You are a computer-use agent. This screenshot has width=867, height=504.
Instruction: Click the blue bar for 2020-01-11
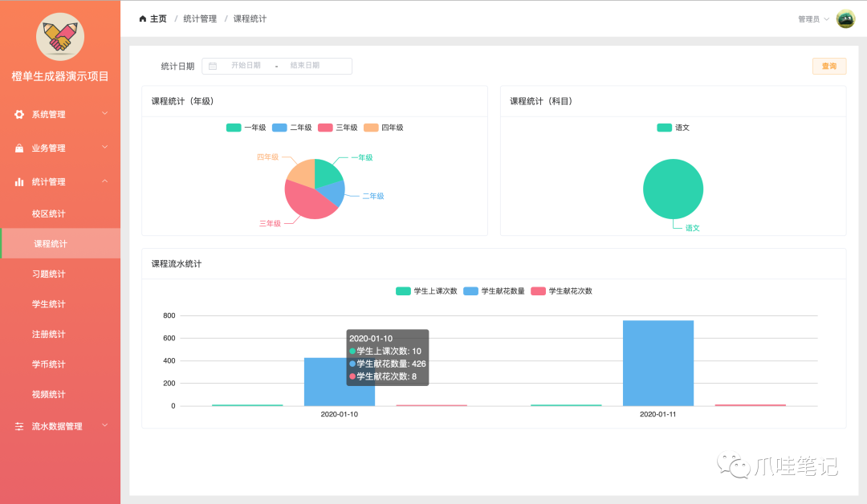pyautogui.click(x=658, y=363)
